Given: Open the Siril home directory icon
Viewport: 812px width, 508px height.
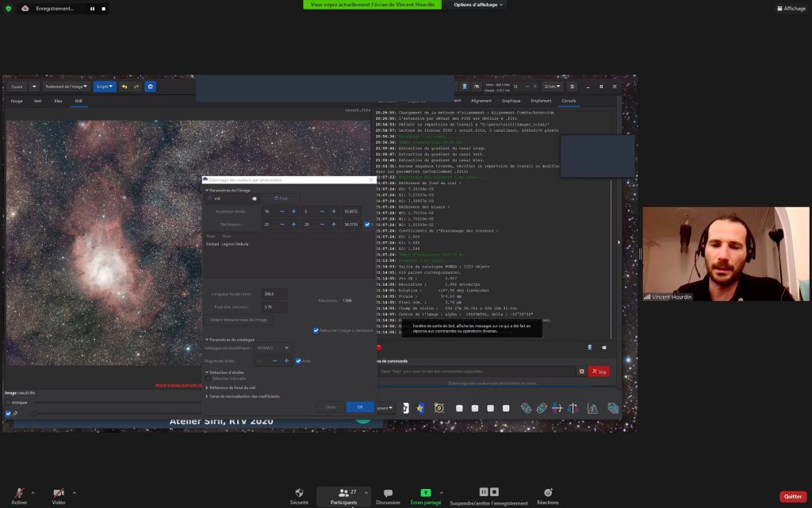Looking at the screenshot, I should point(150,87).
